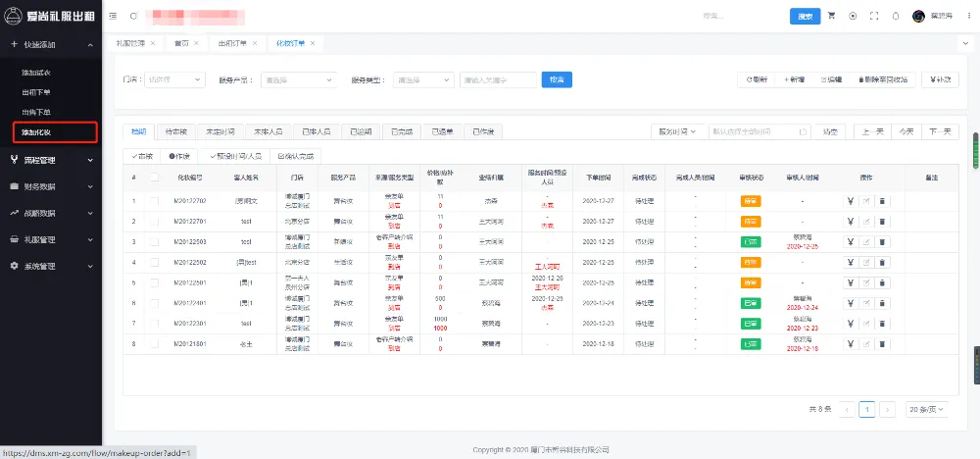
Task: Open the 门店 store dropdown filter
Action: (173, 79)
